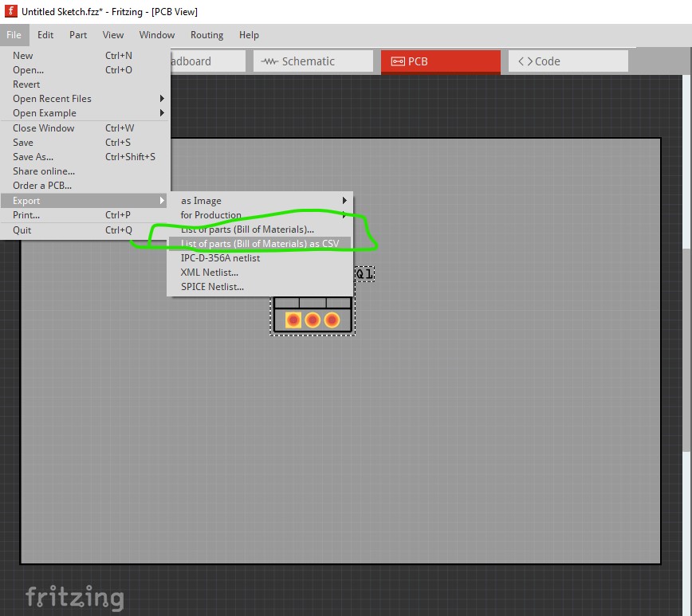Switch to the Schematic view tab
Viewport: 692px width, 616px height.
point(313,61)
